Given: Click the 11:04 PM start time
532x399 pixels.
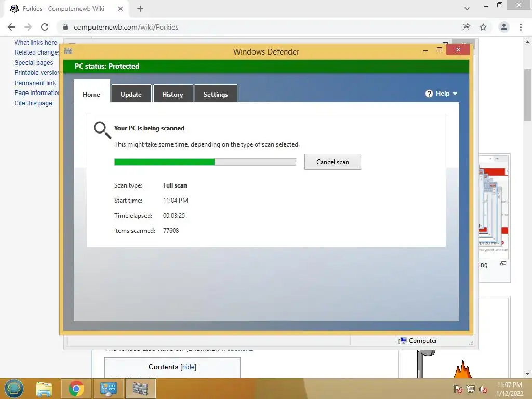Looking at the screenshot, I should coord(176,201).
